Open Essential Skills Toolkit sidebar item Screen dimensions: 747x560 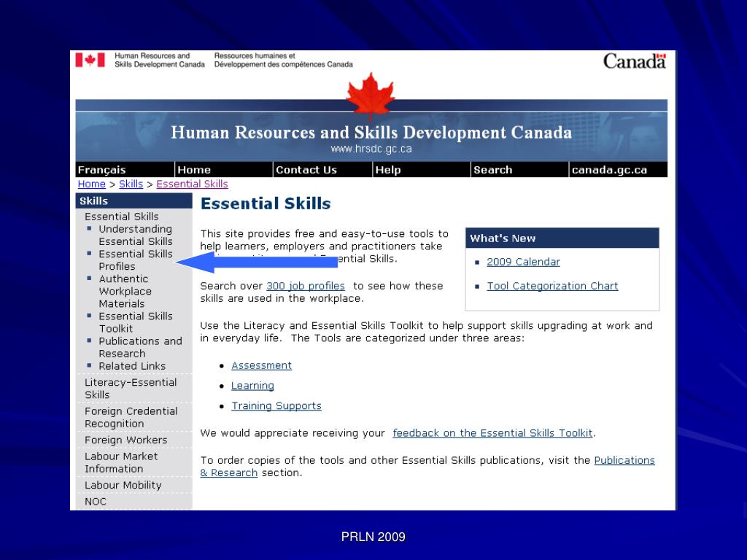pyautogui.click(x=135, y=322)
